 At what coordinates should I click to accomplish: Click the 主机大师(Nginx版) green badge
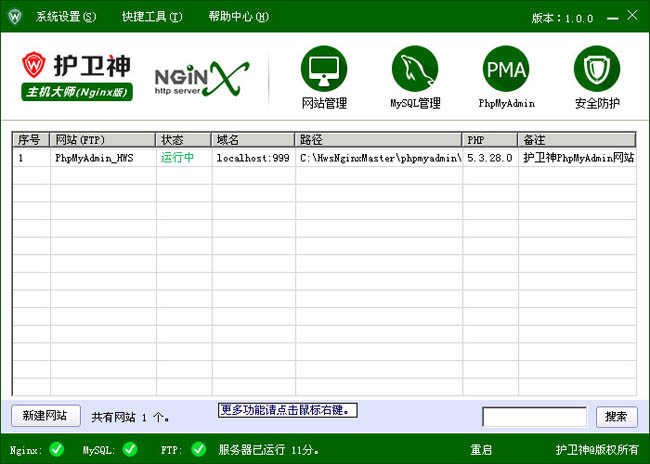(x=77, y=92)
